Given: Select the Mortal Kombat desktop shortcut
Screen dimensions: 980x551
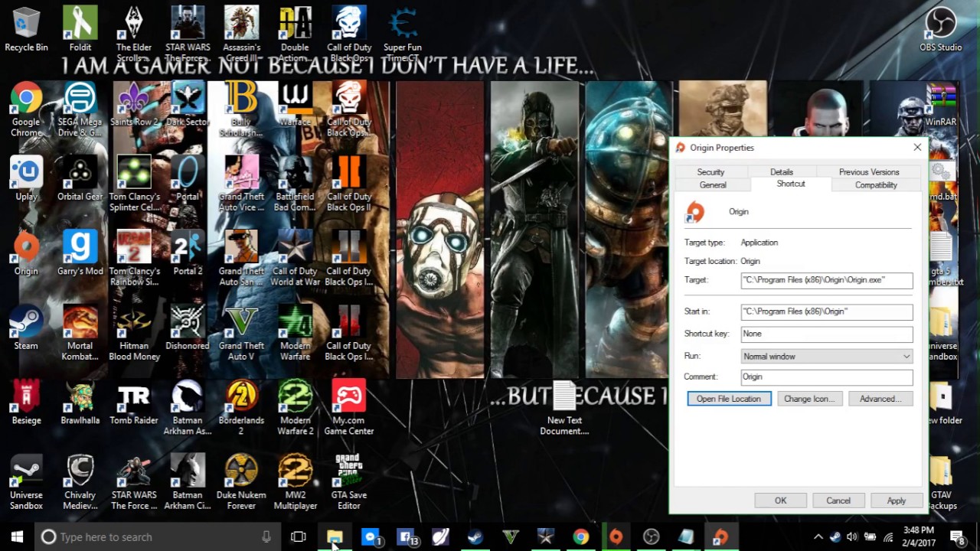Looking at the screenshot, I should coord(80,334).
